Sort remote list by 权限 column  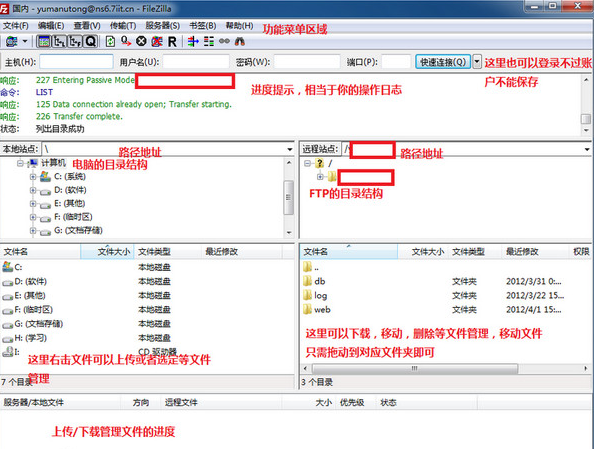(x=581, y=252)
